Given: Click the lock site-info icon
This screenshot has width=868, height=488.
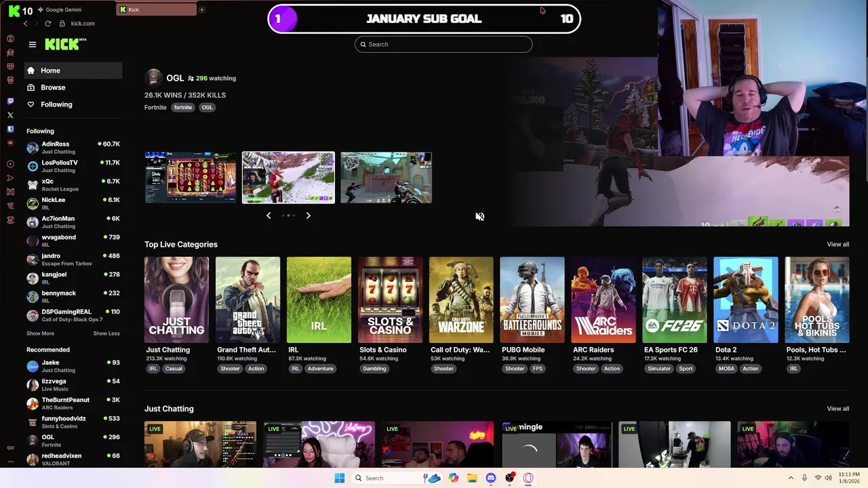Looking at the screenshot, I should click(x=62, y=23).
